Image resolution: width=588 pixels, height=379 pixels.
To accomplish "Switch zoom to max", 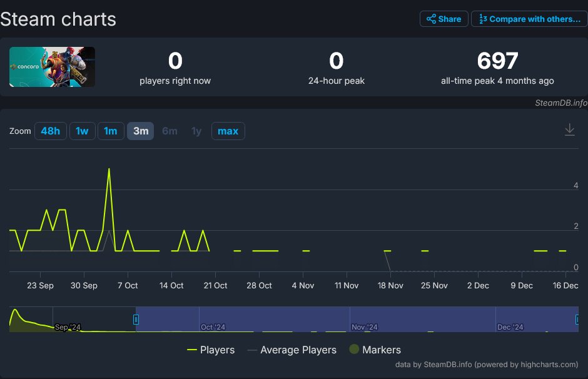I will [228, 131].
